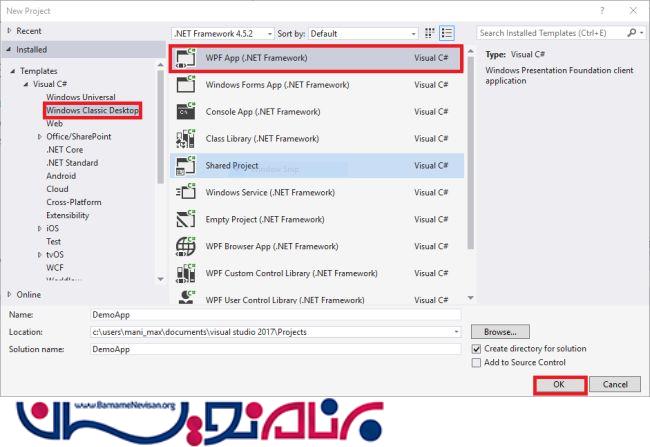Switch to small icons list view

click(x=446, y=33)
